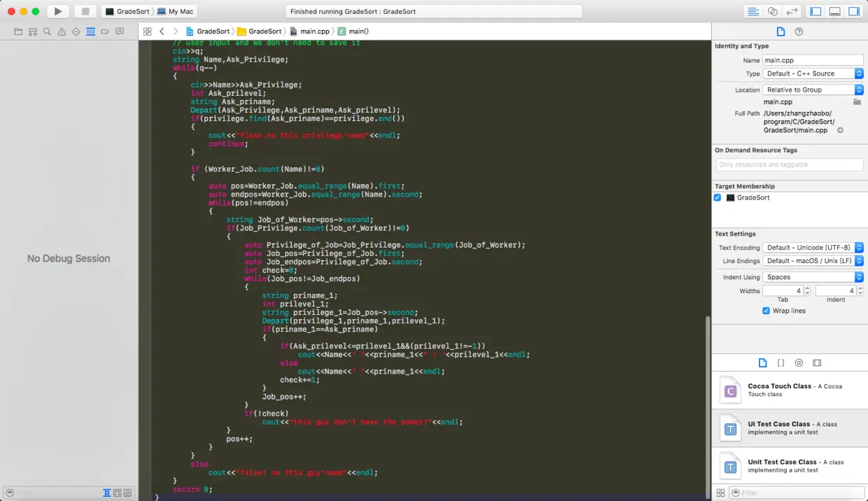The image size is (868, 501).
Task: Click the navigator Filter field
Action: [52, 493]
